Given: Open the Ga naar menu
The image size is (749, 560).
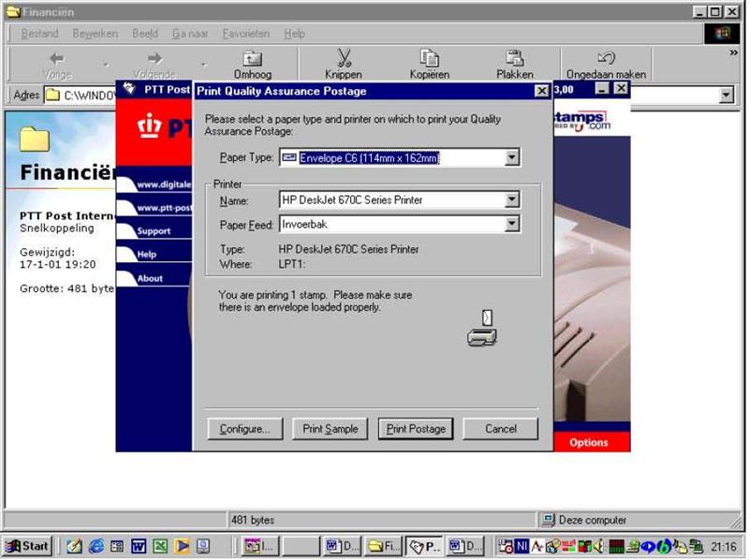Looking at the screenshot, I should pyautogui.click(x=190, y=34).
